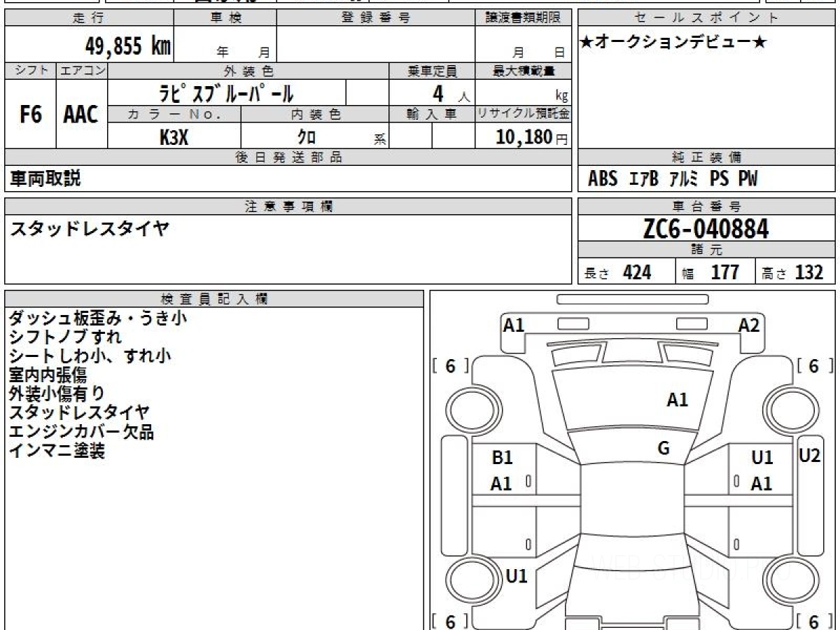Click the AAC air conditioner cell
Image resolution: width=840 pixels, height=630 pixels.
81,115
